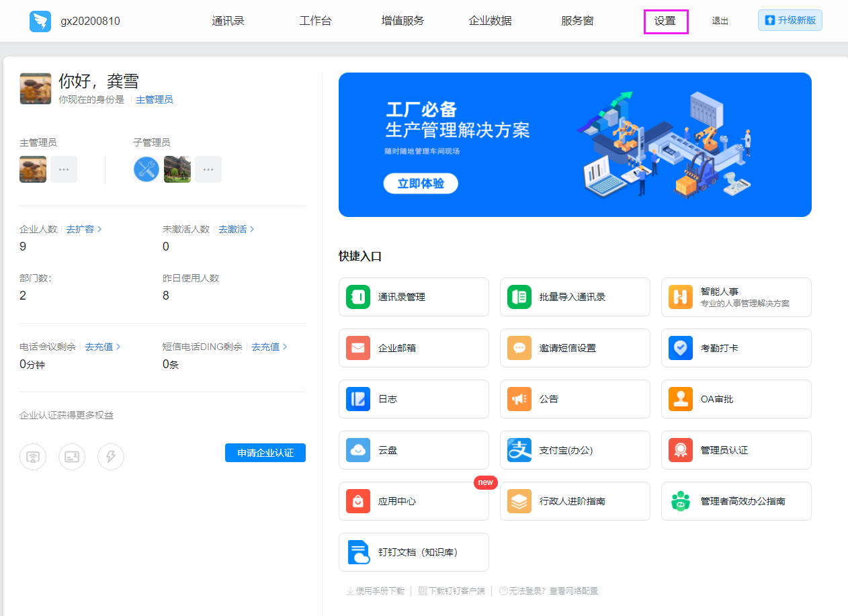Open the 设置 menu
Viewport: 848px width, 616px height.
[665, 21]
